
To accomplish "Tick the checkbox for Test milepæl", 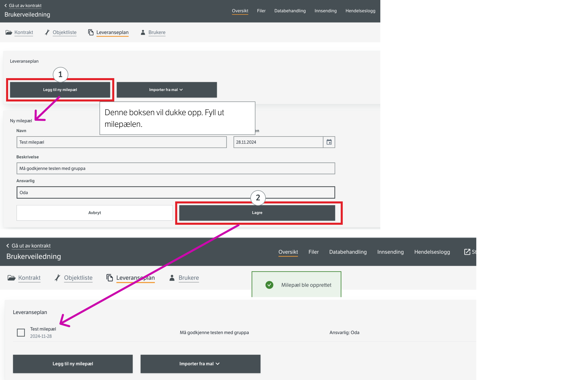I will (21, 333).
